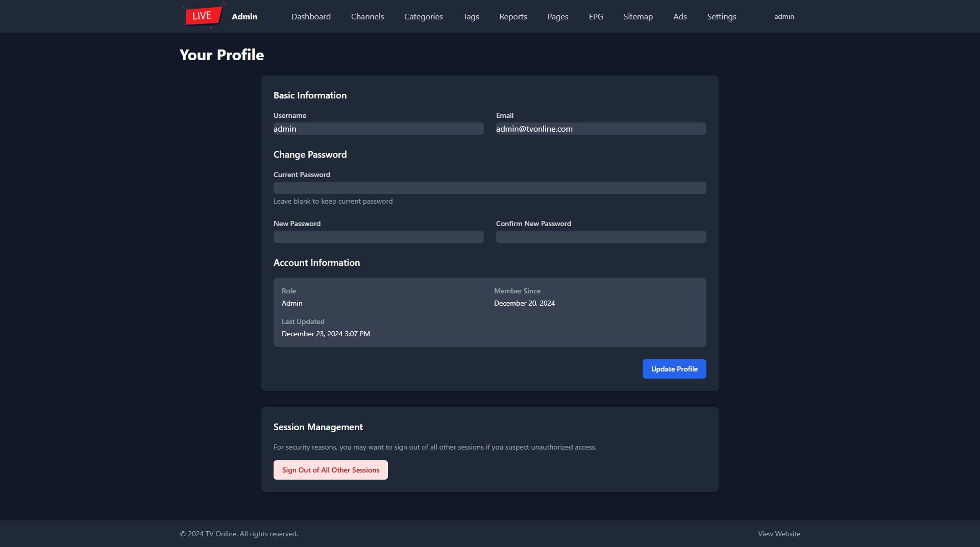Go to the Sitemap page

[638, 17]
